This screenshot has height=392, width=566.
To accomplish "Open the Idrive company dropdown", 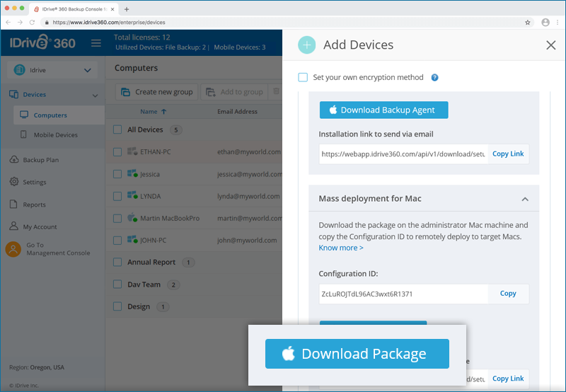I will (x=52, y=70).
